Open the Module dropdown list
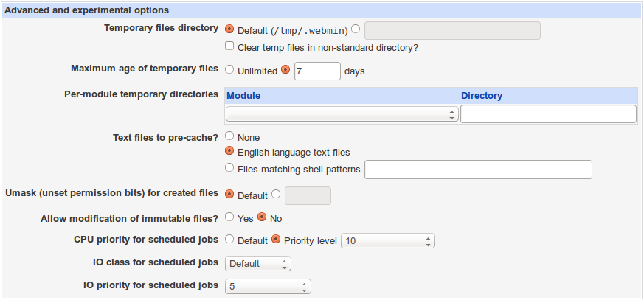The width and height of the screenshot is (644, 300). click(x=342, y=114)
